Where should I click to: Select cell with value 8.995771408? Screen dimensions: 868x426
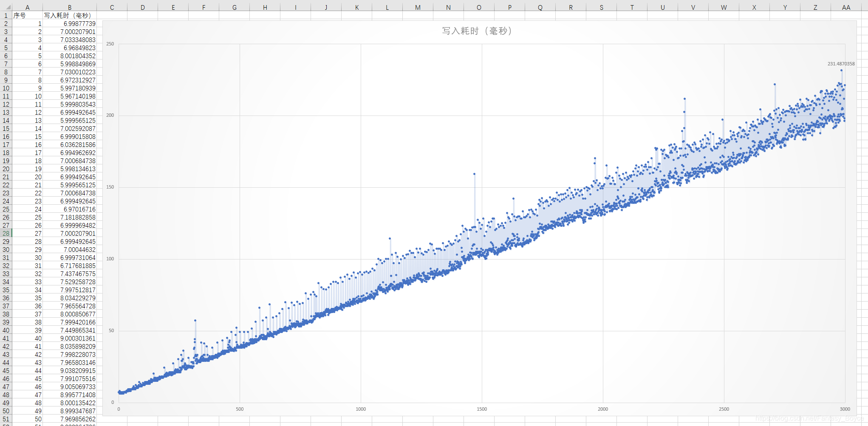click(70, 395)
